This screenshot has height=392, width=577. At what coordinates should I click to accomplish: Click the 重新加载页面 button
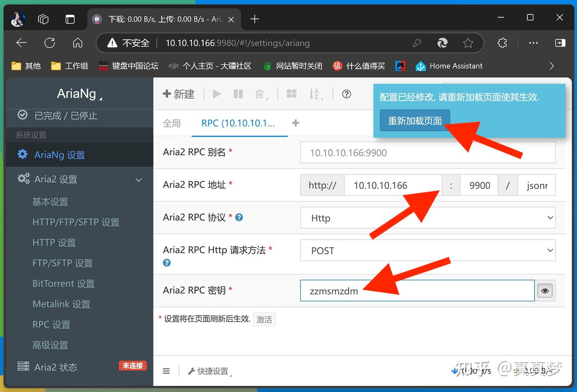click(415, 120)
